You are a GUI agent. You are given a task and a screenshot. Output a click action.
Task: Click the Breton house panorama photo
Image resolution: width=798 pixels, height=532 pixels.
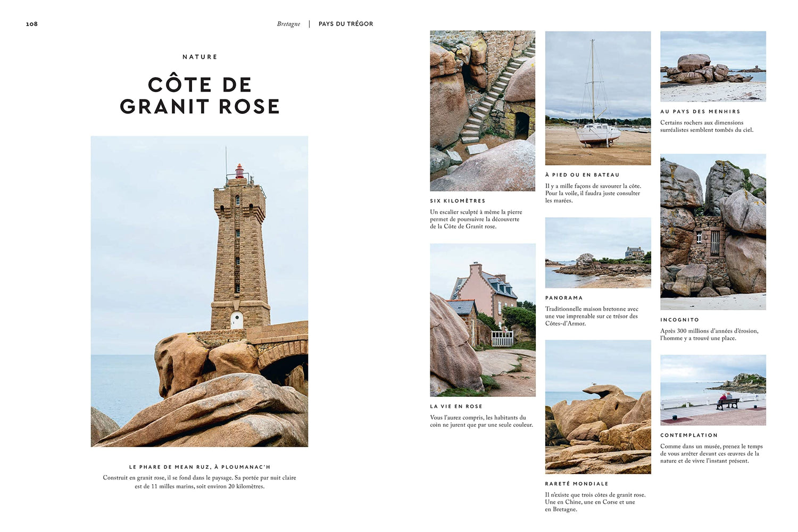[597, 253]
